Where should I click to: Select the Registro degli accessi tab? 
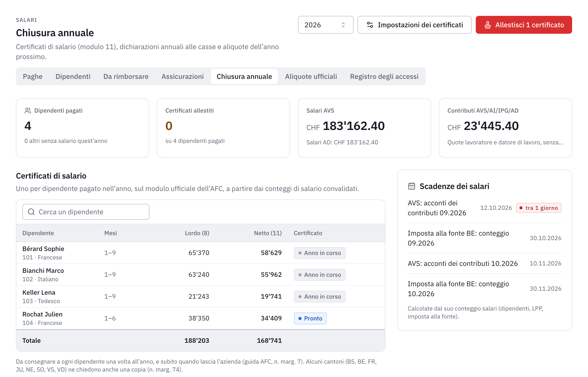click(x=384, y=76)
